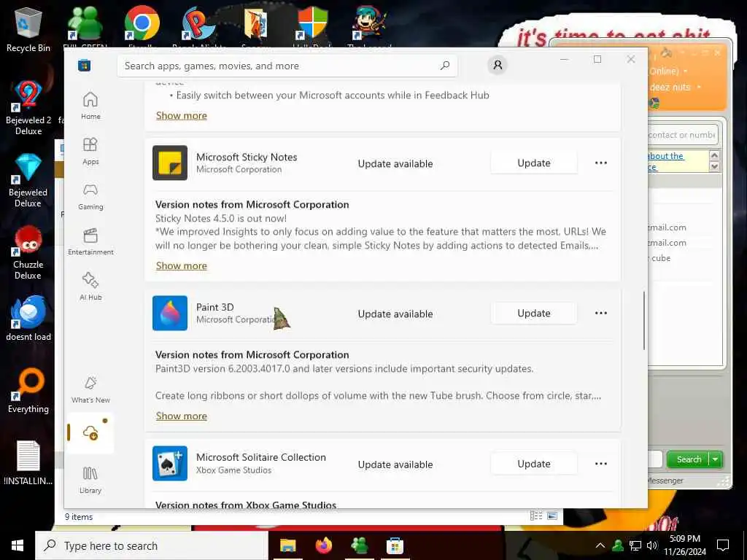The width and height of the screenshot is (747, 560).
Task: Open the user account profile icon
Action: (x=498, y=65)
